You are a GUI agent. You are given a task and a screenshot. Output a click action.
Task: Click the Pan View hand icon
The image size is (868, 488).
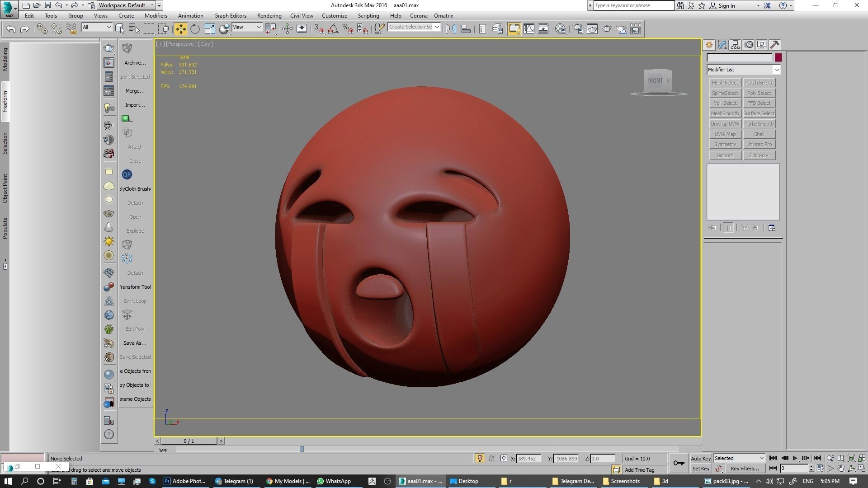(841, 469)
